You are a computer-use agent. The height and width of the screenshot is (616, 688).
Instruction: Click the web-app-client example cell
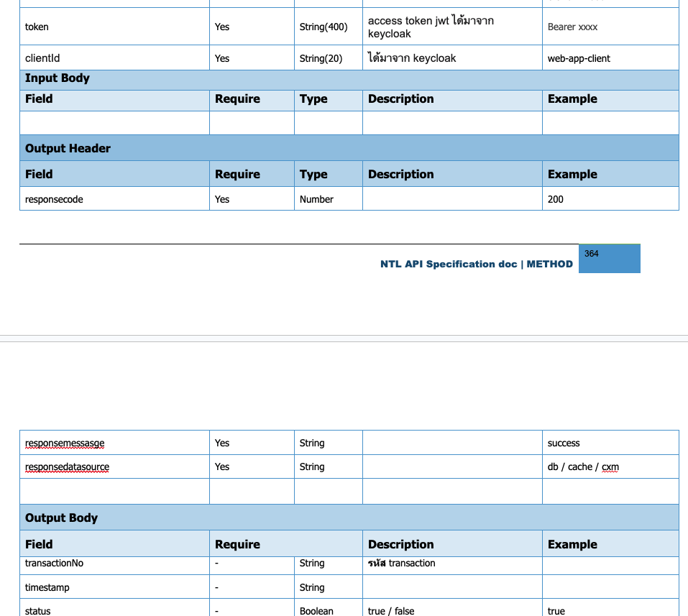(x=579, y=58)
